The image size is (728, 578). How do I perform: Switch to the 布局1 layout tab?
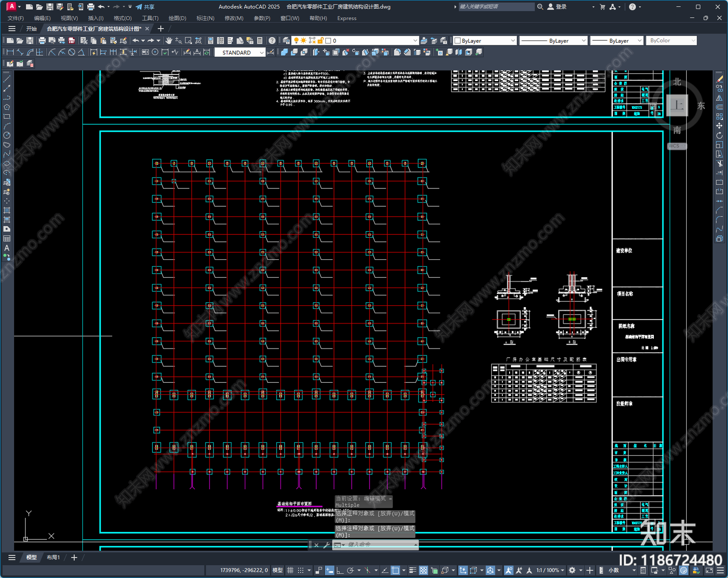click(53, 558)
